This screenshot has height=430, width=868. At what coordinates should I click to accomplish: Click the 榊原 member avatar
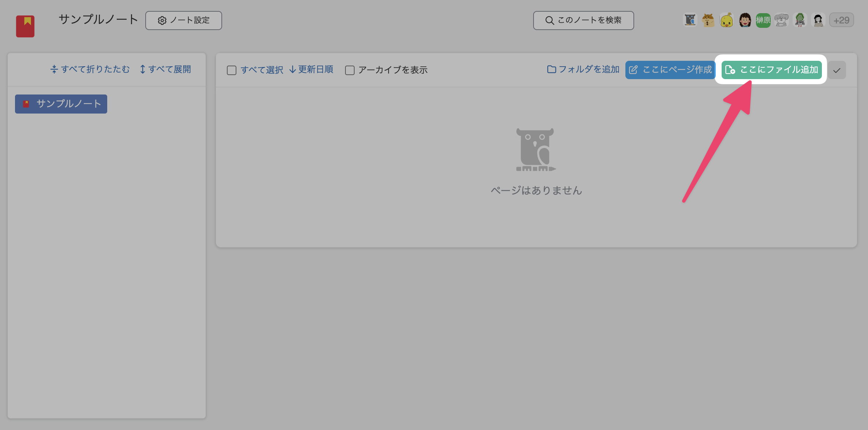pyautogui.click(x=763, y=20)
